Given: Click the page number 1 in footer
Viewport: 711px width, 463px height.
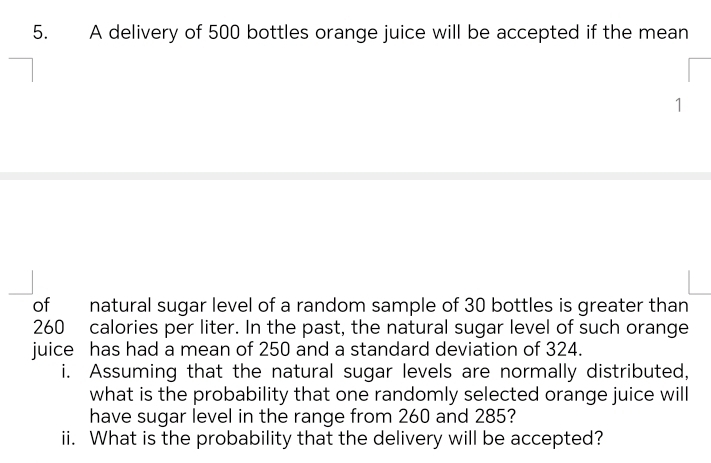Looking at the screenshot, I should (678, 105).
